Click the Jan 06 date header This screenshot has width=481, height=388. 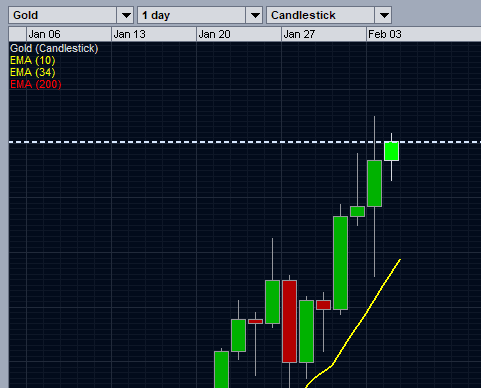click(x=69, y=34)
